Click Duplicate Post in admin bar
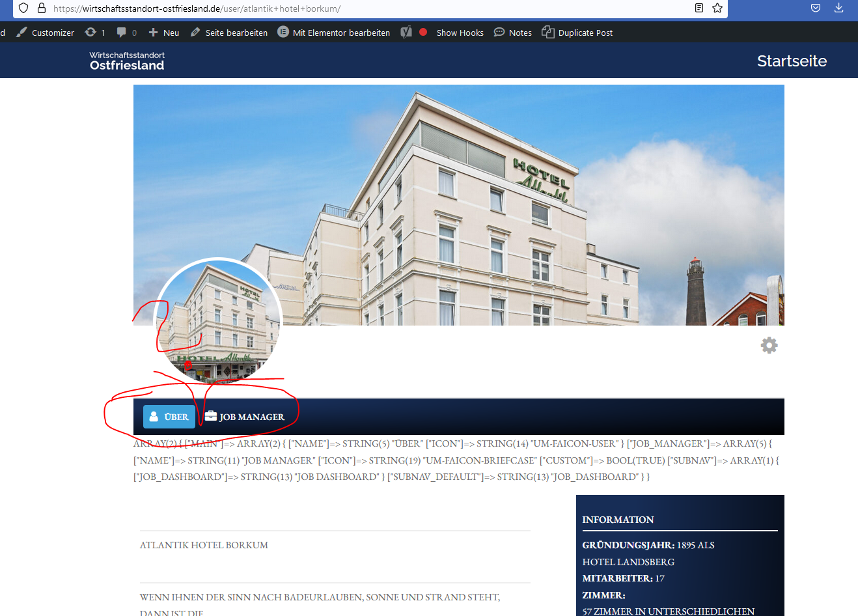Viewport: 858px width, 616px height. 577,33
